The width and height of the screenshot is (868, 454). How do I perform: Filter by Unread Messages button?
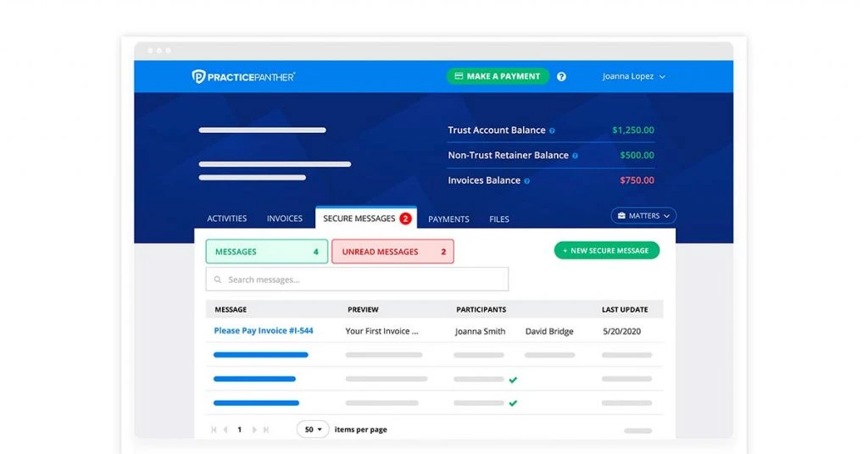[393, 252]
